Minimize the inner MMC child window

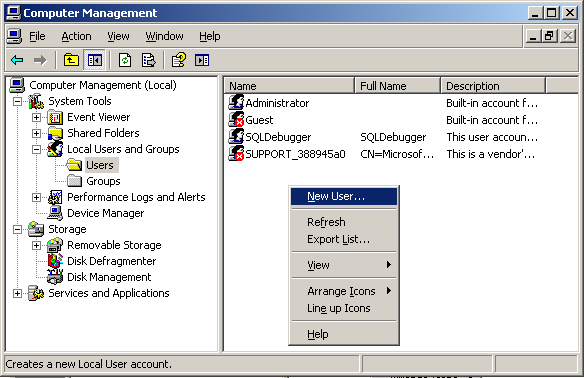click(533, 36)
